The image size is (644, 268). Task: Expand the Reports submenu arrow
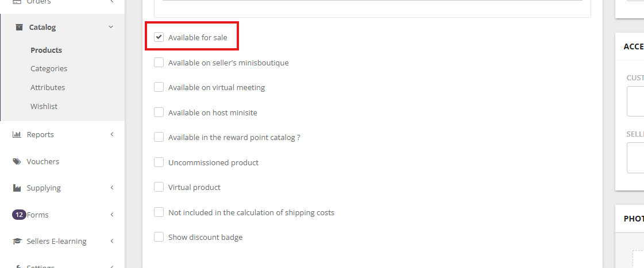click(x=111, y=134)
